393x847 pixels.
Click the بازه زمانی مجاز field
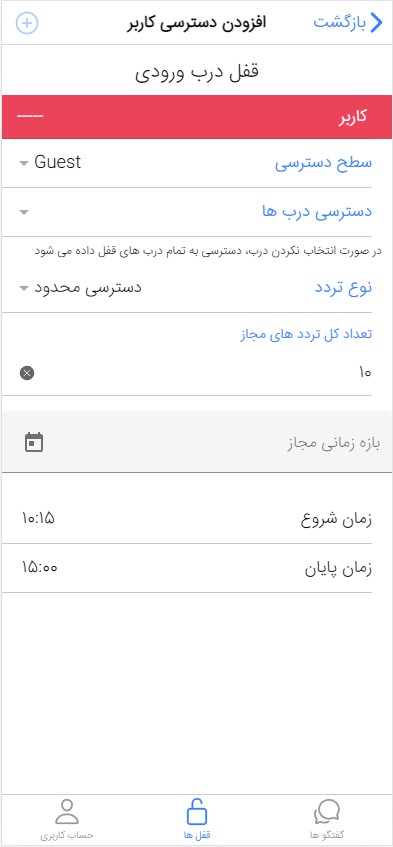(x=197, y=442)
